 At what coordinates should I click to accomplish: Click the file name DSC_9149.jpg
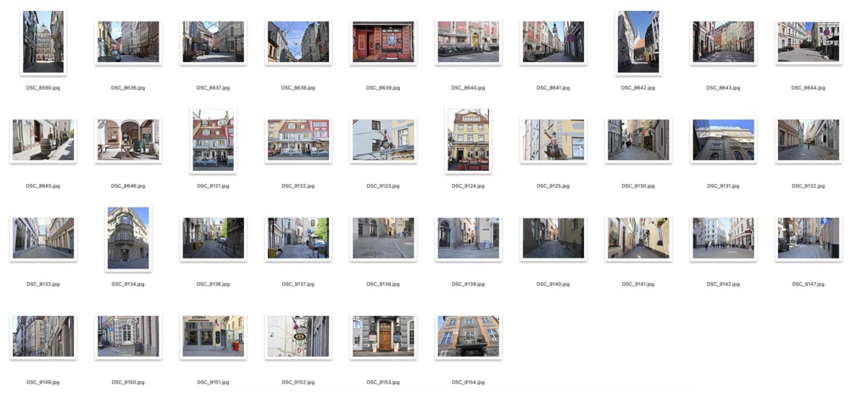(x=43, y=382)
